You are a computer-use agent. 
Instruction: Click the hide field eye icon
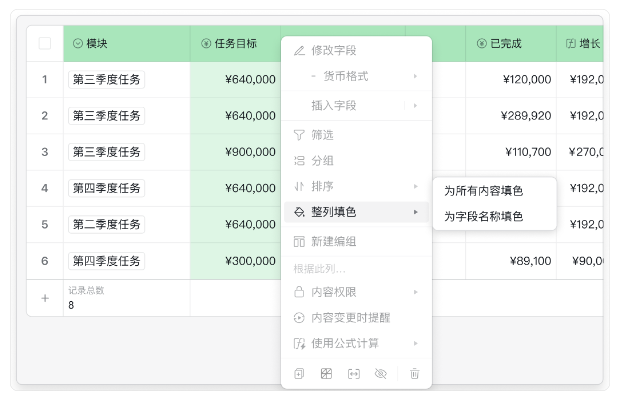[x=380, y=373]
